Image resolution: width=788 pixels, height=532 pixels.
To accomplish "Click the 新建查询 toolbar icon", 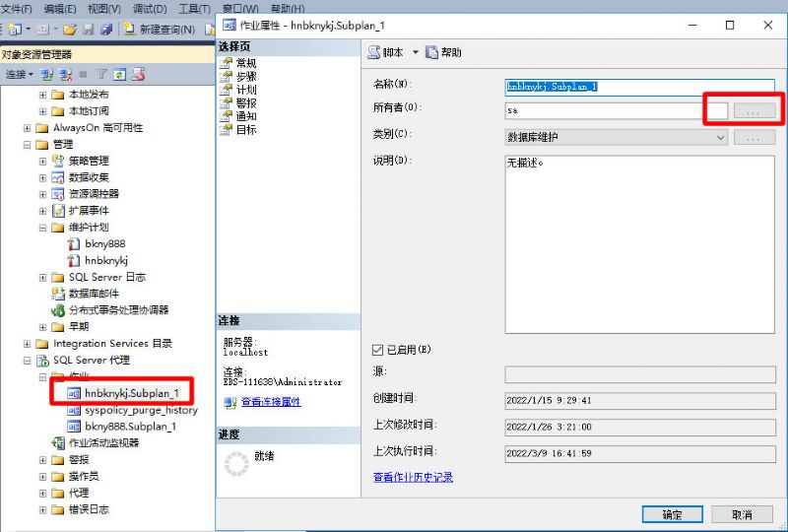I will coord(131,30).
